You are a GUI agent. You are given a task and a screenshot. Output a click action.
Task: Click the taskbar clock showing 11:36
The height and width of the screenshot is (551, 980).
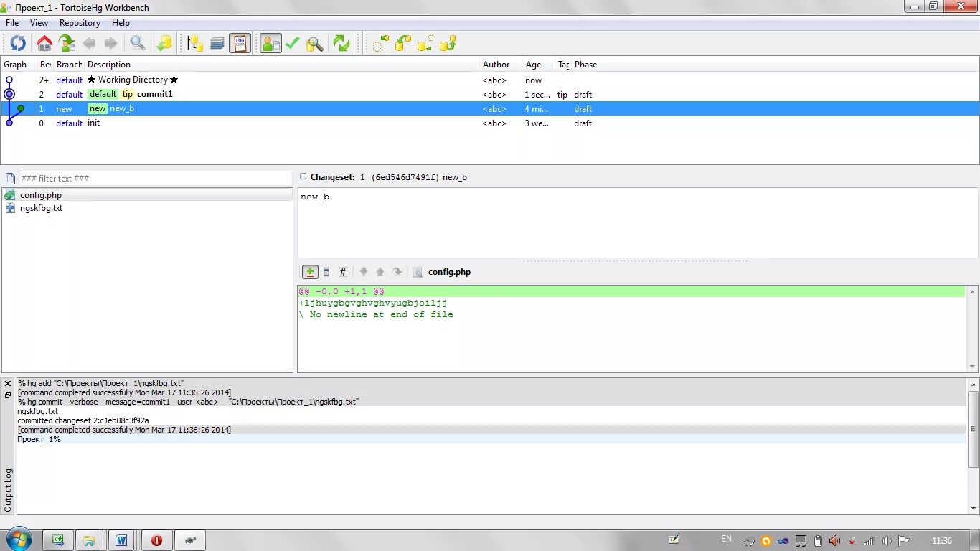coord(941,541)
